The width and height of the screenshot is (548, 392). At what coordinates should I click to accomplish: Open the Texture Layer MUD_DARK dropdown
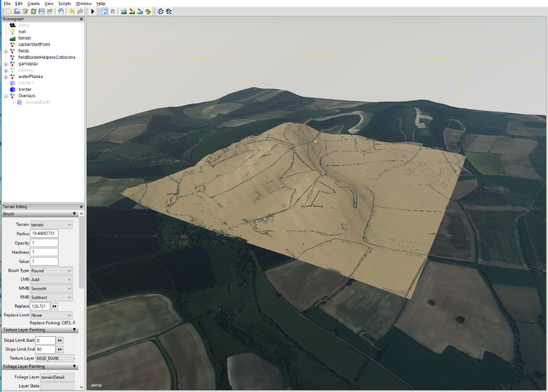[55, 358]
